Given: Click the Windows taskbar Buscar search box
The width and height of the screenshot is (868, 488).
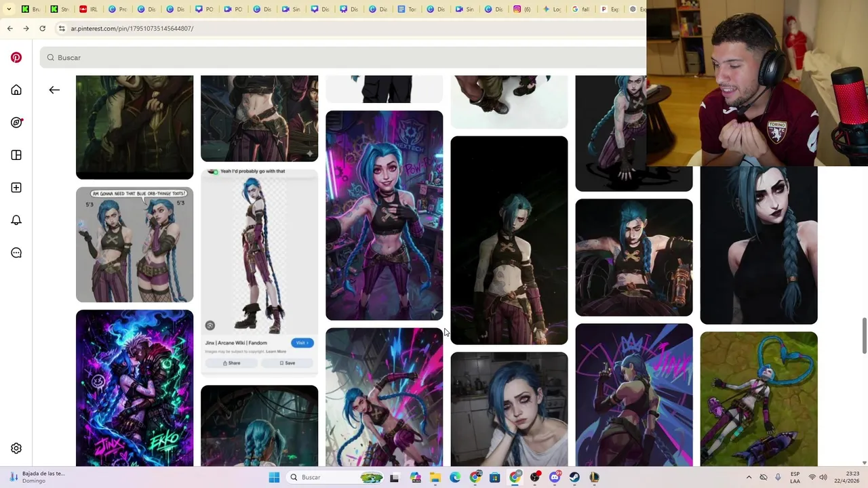Looking at the screenshot, I should click(x=335, y=477).
